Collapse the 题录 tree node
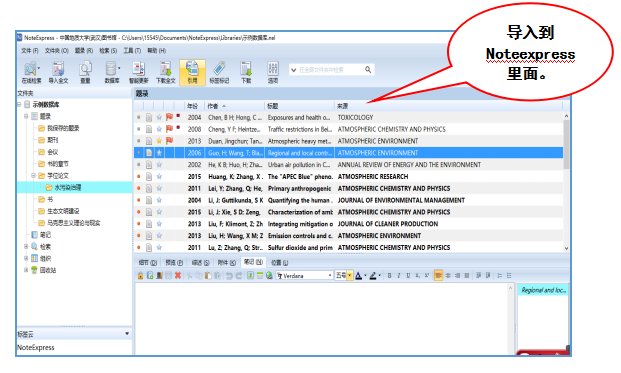The width and height of the screenshot is (621, 373). 27,116
